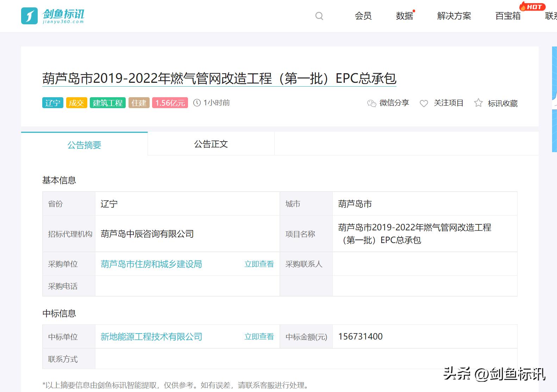Switch to the 公告摘要 tab
Screen dimensions: 557x392
click(x=85, y=144)
